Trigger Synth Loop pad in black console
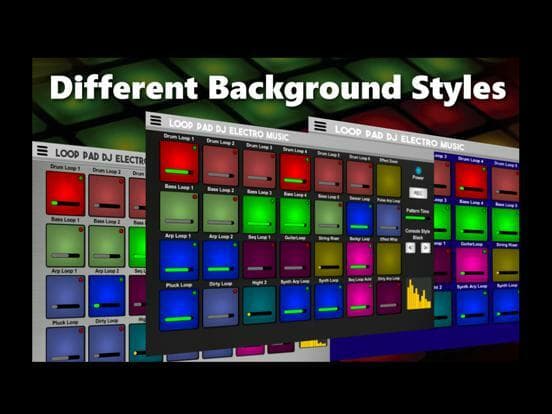This screenshot has width=552, height=414. click(328, 301)
